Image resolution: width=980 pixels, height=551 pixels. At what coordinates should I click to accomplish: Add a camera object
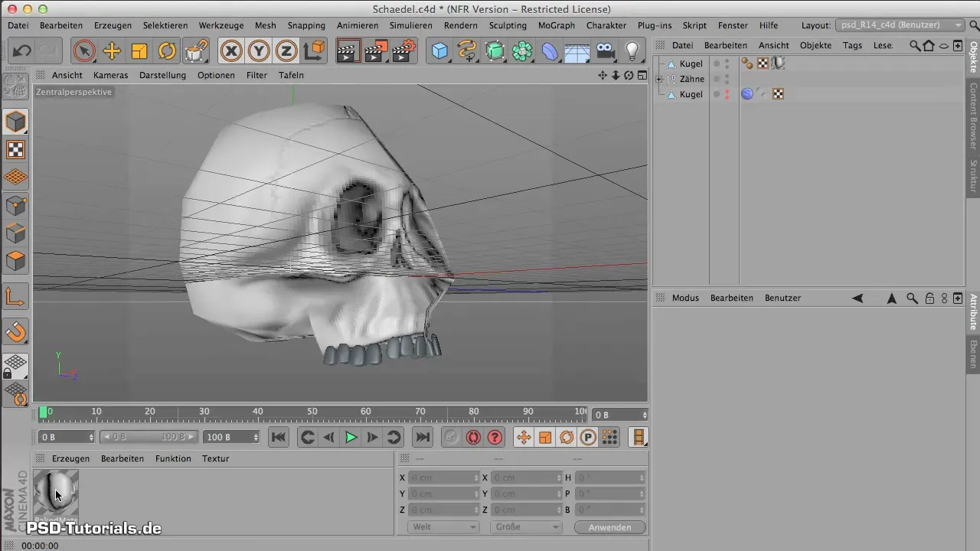(x=605, y=51)
